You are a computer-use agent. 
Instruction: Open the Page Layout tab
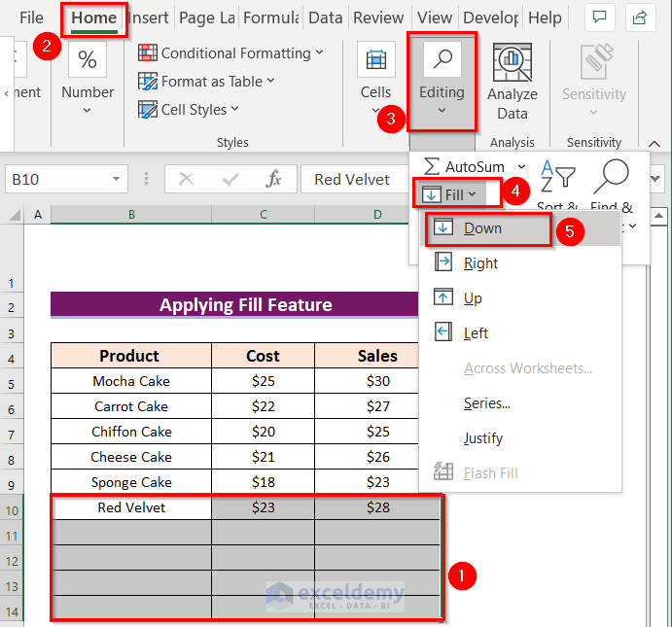(207, 17)
